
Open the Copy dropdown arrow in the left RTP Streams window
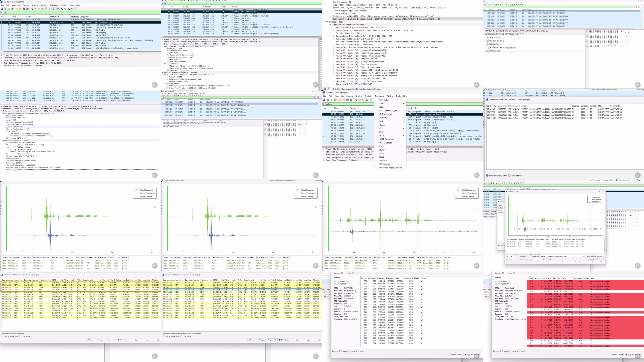pyautogui.click(x=141, y=340)
